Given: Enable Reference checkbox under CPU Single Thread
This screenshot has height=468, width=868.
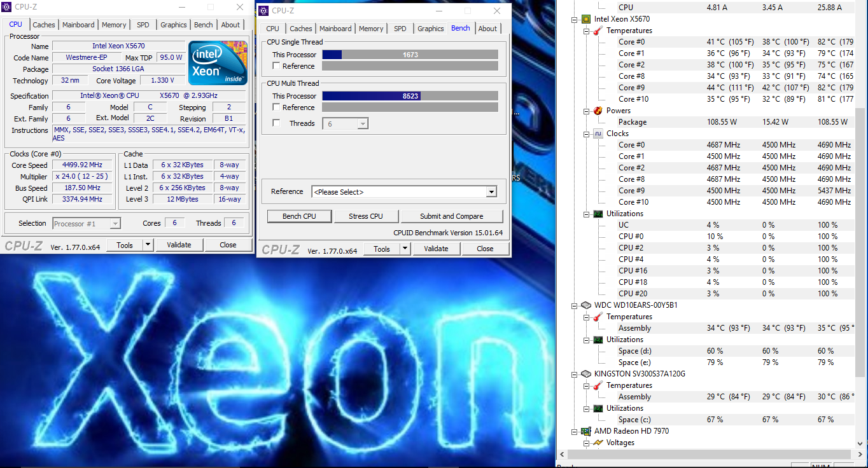Looking at the screenshot, I should click(276, 66).
